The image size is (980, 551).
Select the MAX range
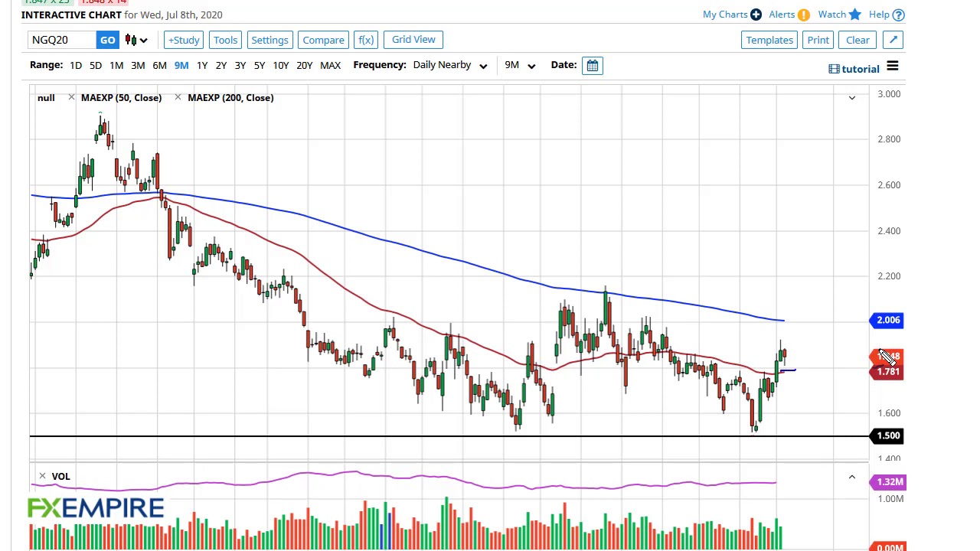(330, 65)
